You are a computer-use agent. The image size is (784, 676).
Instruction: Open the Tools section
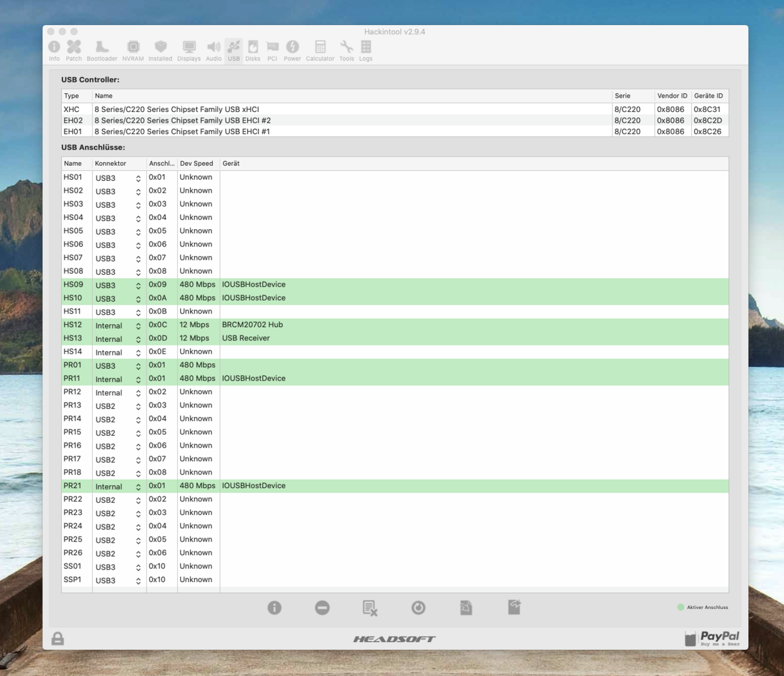tap(347, 51)
